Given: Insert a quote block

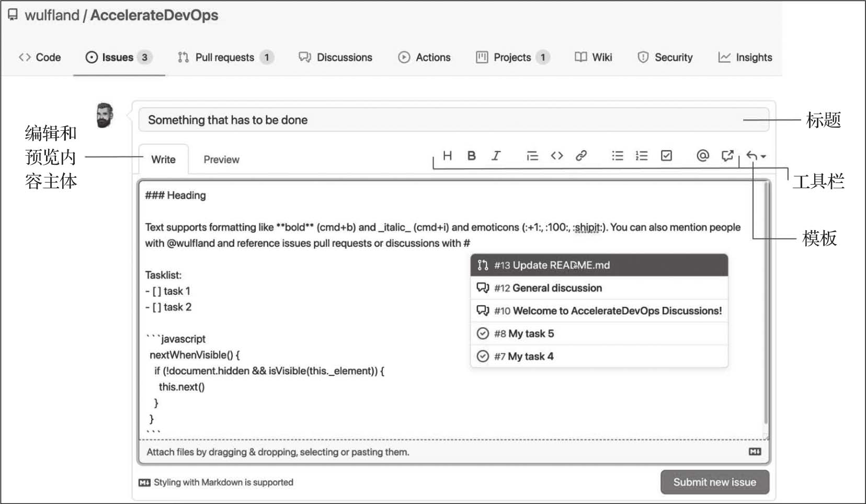Looking at the screenshot, I should pyautogui.click(x=532, y=156).
